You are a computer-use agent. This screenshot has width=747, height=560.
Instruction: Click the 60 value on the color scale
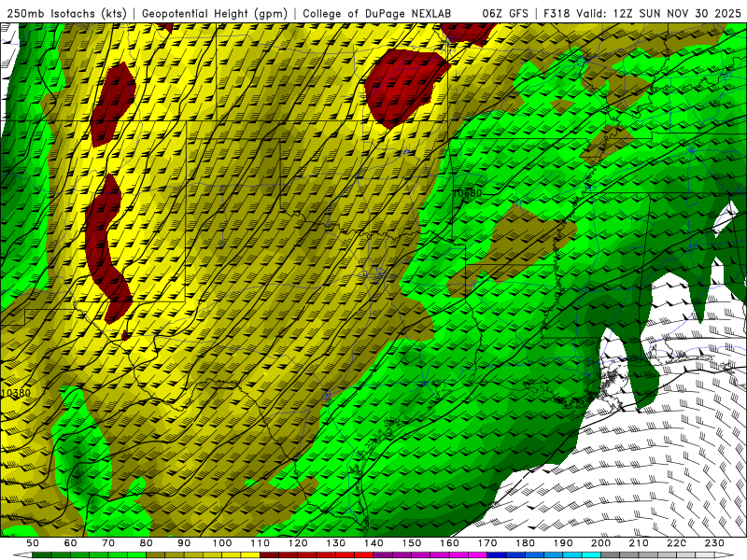tap(71, 543)
